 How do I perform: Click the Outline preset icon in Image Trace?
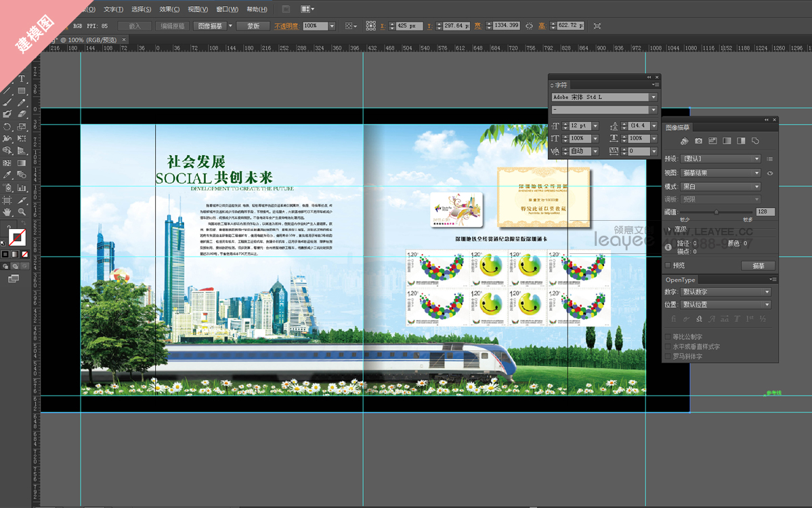755,141
